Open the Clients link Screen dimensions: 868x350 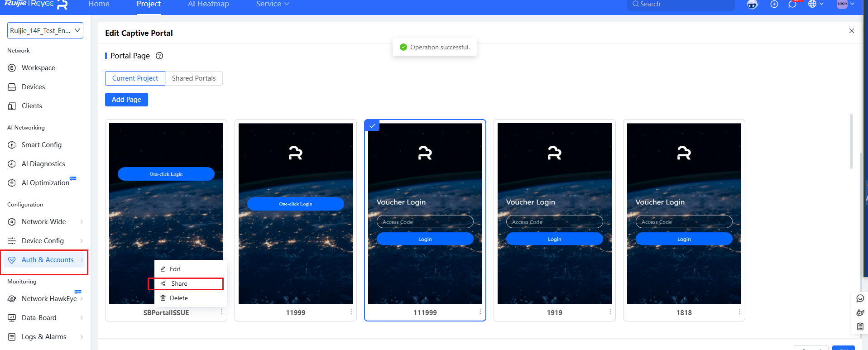point(32,106)
